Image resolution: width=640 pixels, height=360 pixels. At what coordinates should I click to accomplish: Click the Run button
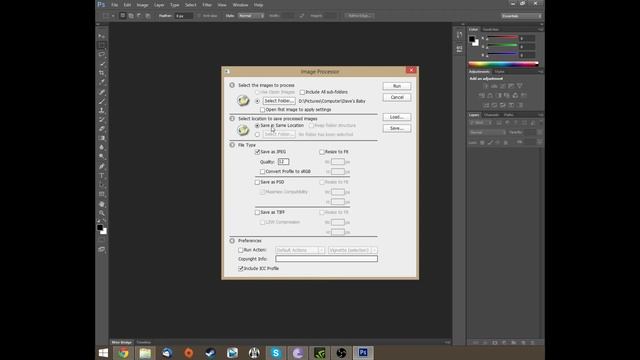click(397, 86)
